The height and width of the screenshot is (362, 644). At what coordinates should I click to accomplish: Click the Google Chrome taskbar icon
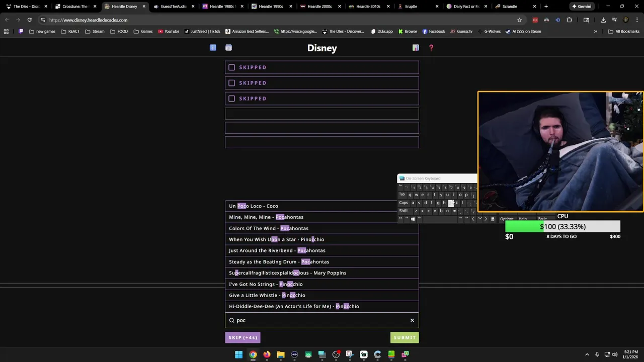point(253,354)
